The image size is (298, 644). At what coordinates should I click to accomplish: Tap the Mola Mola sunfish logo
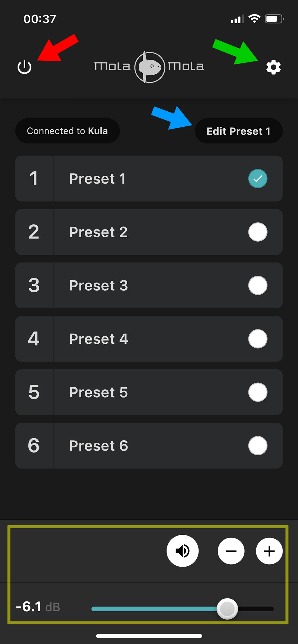[150, 67]
